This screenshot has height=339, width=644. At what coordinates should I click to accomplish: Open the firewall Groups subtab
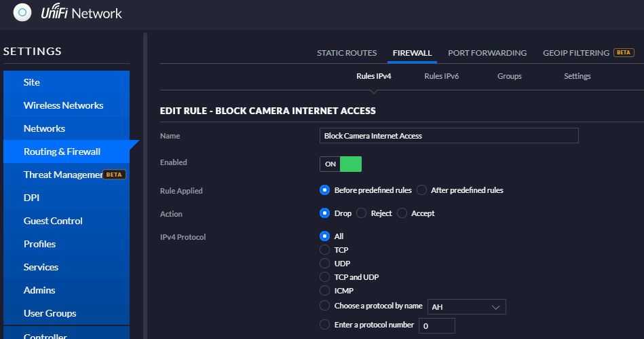pos(509,76)
